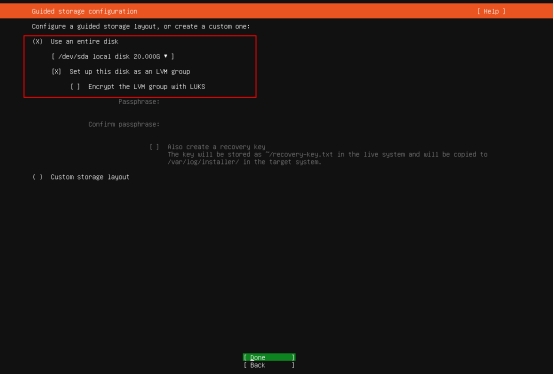Click the recovery-key.txt description text
Screen dimensions: 554x375
(327, 154)
